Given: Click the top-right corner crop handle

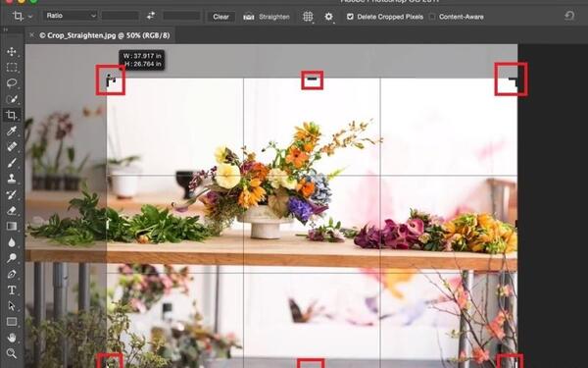Looking at the screenshot, I should pos(513,80).
